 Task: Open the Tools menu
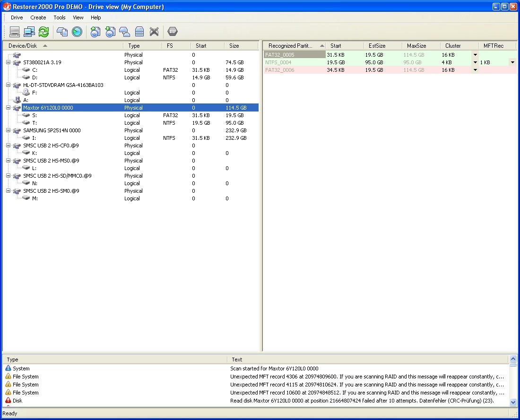point(60,17)
